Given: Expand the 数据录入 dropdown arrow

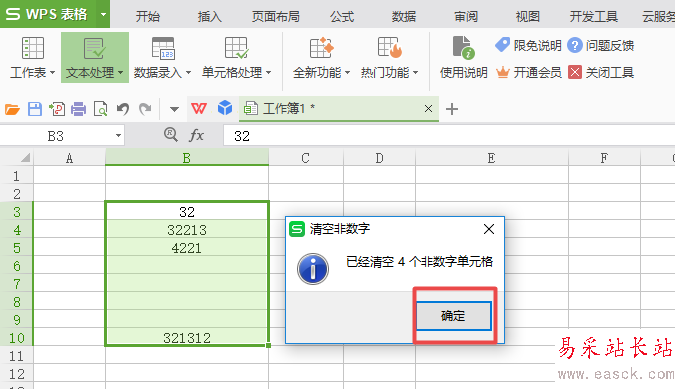Looking at the screenshot, I should [188, 73].
